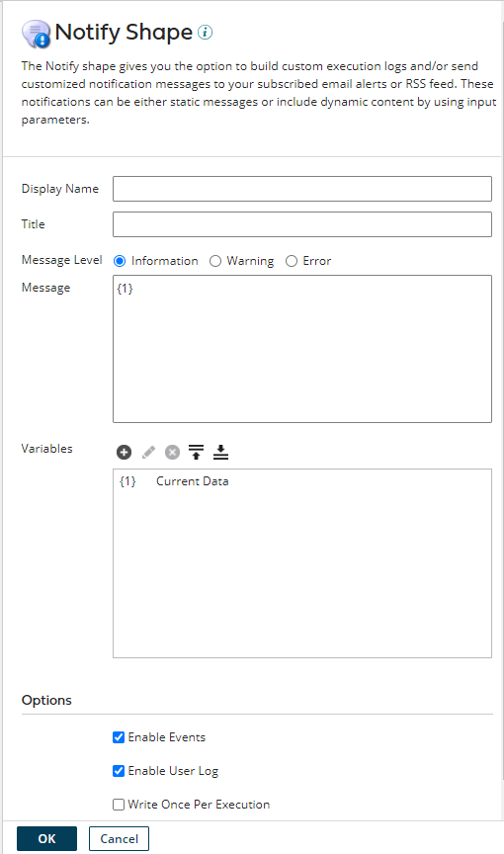Viewport: 504px width, 854px height.
Task: Focus the Display Name field
Action: click(302, 189)
